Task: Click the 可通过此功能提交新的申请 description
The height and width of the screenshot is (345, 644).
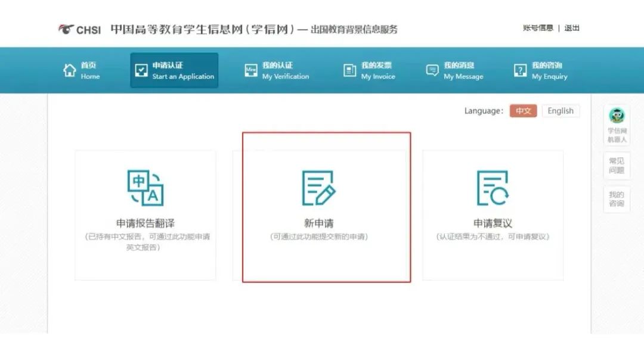Action: click(318, 237)
